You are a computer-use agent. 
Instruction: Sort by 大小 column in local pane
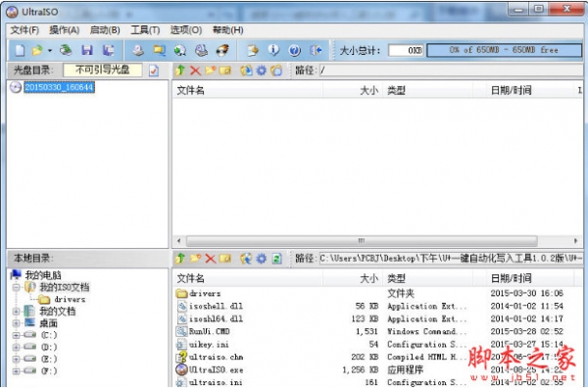pyautogui.click(x=353, y=278)
